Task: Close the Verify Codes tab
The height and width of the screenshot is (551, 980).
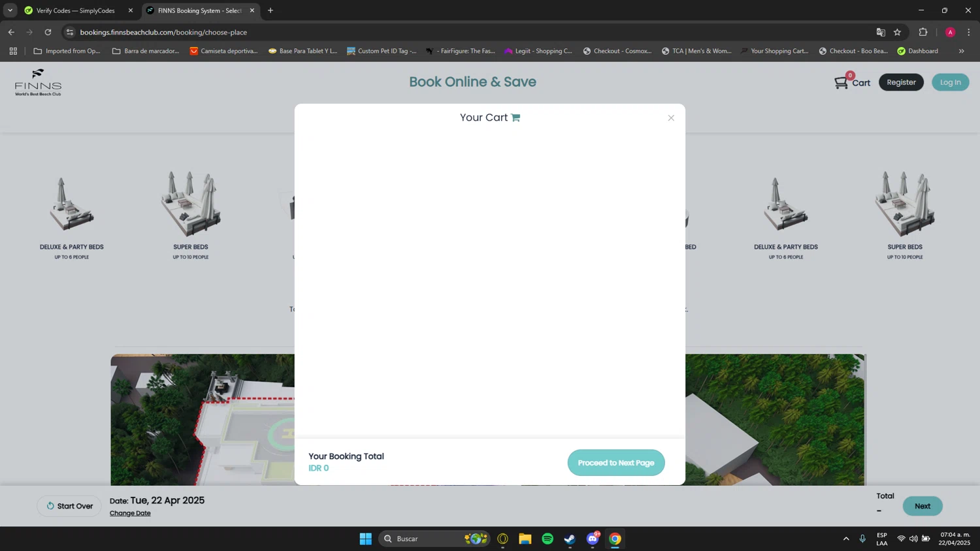Action: [131, 10]
